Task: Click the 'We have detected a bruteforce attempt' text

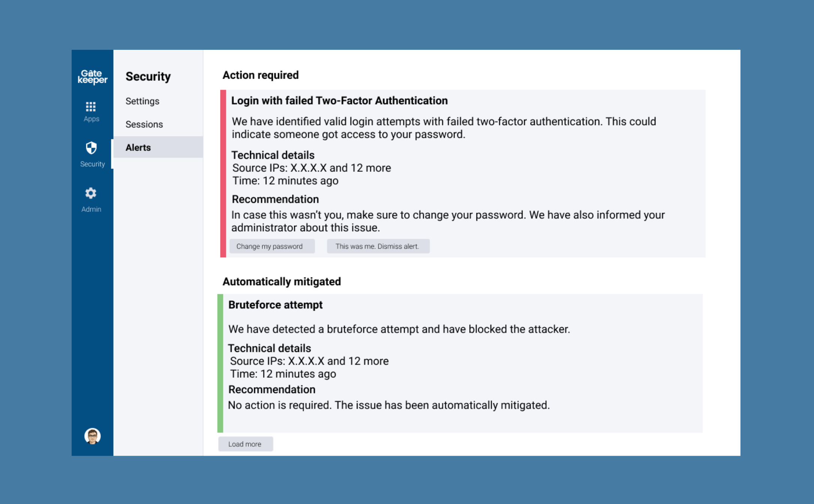Action: coord(399,329)
